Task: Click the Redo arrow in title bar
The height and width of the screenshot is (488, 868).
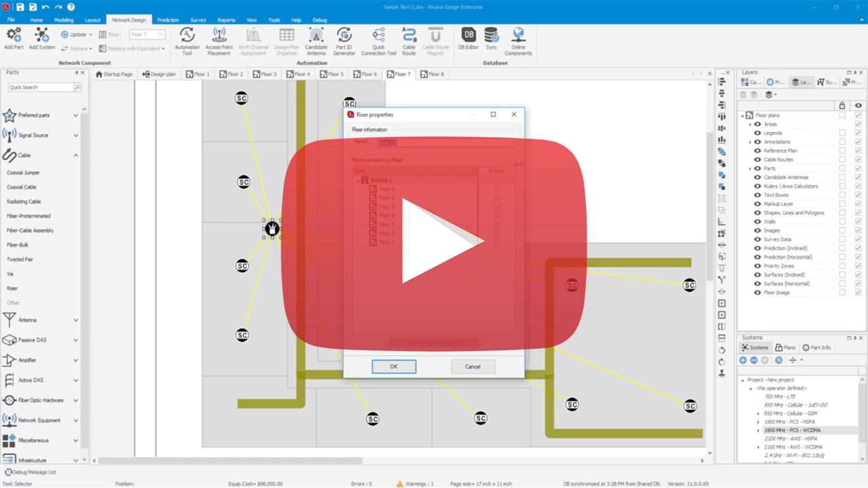Action: coord(58,7)
